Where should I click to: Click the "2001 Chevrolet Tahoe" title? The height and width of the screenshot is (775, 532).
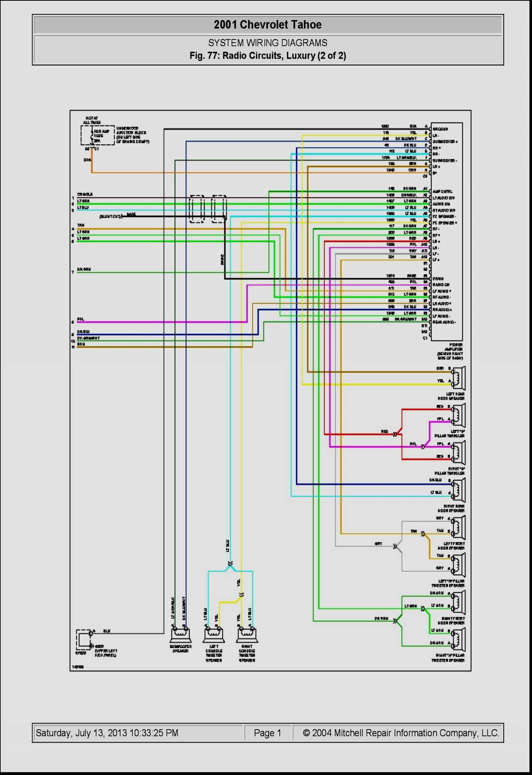(x=268, y=25)
